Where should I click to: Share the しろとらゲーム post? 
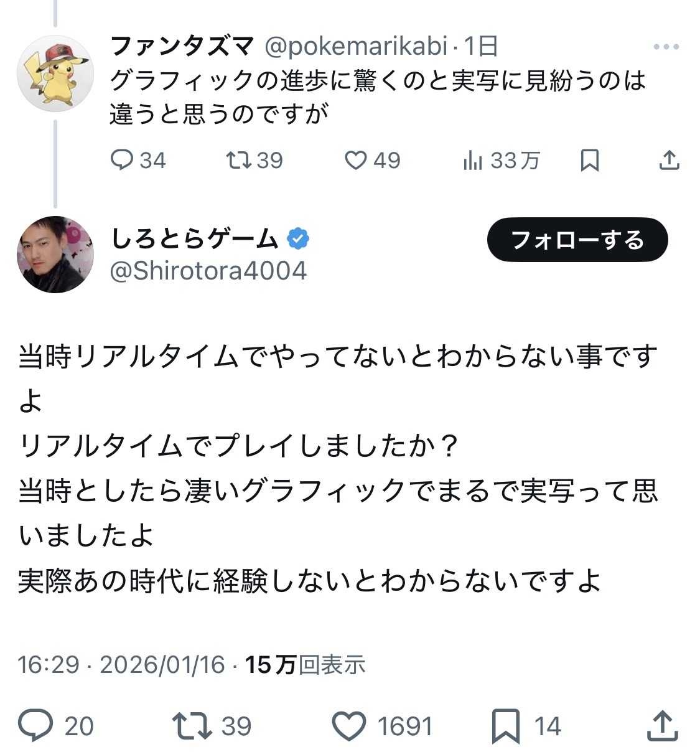click(662, 726)
